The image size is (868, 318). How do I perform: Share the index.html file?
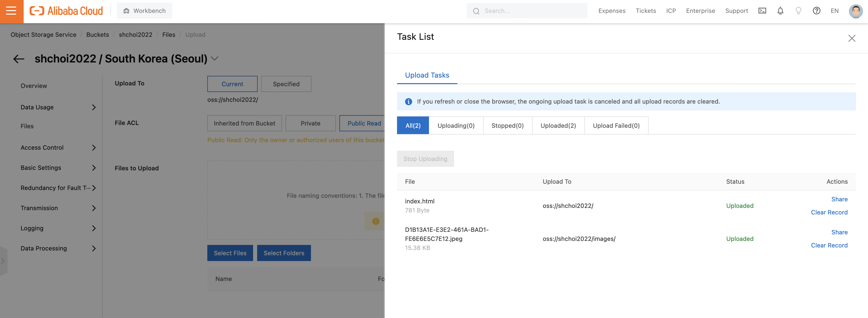tap(839, 199)
